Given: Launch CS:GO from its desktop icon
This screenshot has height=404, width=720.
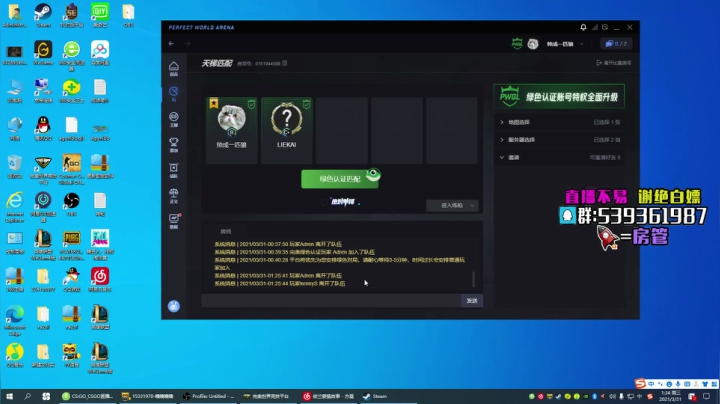Looking at the screenshot, I should pos(72,169).
